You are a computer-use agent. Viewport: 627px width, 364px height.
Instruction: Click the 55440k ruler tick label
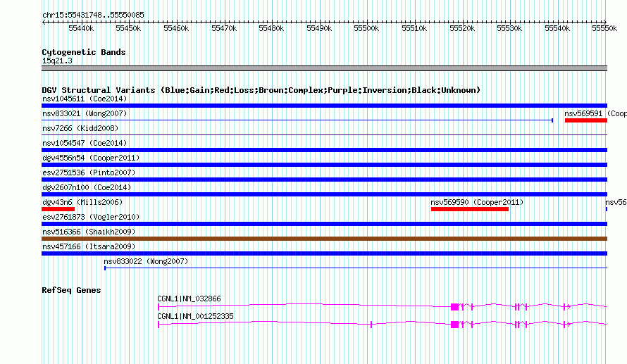pos(81,28)
